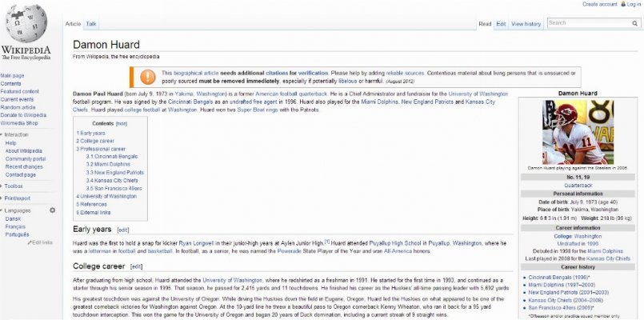The height and width of the screenshot is (320, 644).
Task: Select the Read tab
Action: click(x=485, y=24)
